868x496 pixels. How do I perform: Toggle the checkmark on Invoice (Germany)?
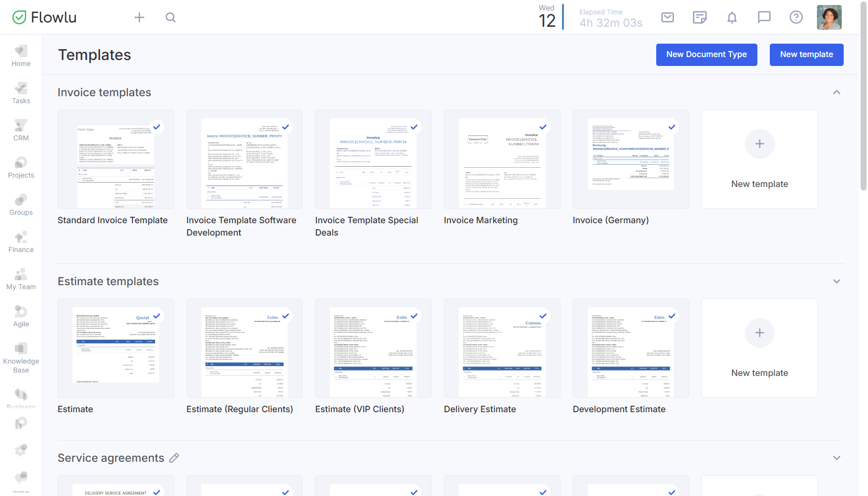click(x=672, y=127)
